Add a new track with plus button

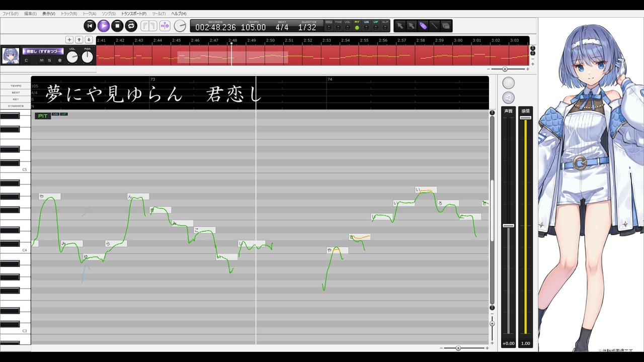(x=69, y=39)
